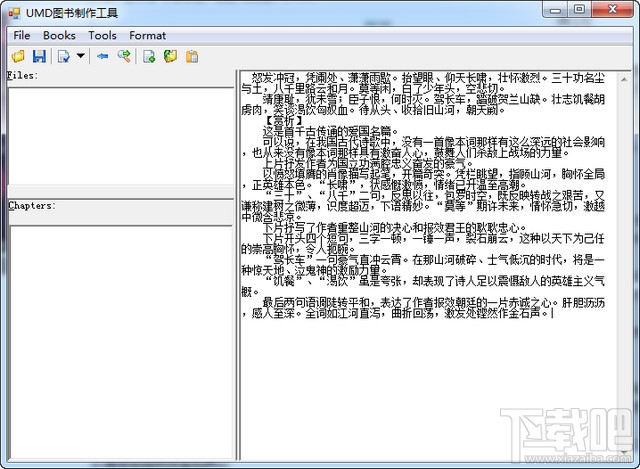
Task: Open the Tools menu
Action: click(x=102, y=36)
